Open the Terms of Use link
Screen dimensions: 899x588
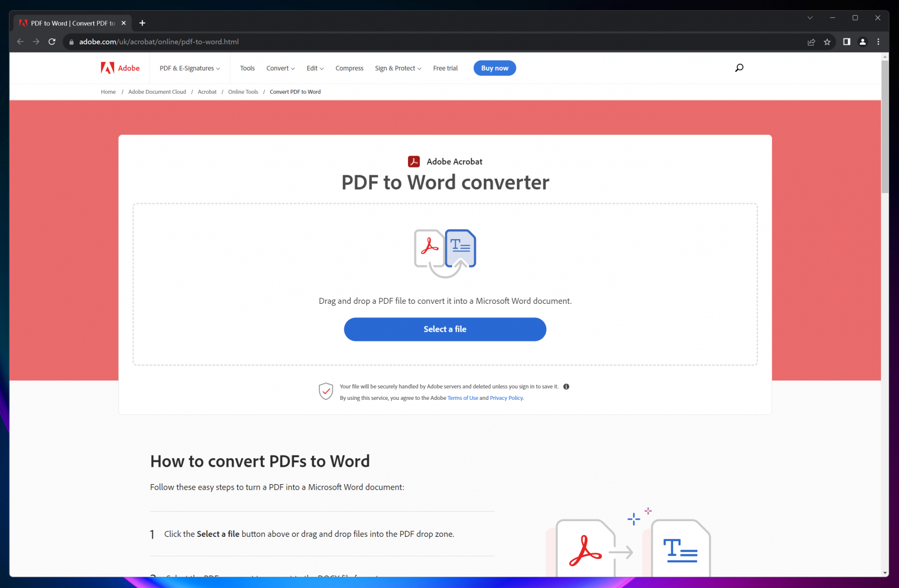click(x=463, y=398)
